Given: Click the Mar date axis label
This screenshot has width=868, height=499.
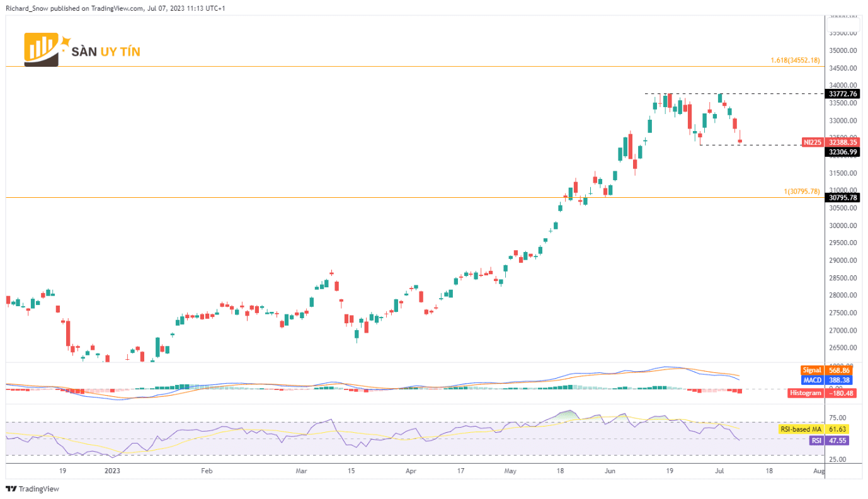Looking at the screenshot, I should coord(302,471).
